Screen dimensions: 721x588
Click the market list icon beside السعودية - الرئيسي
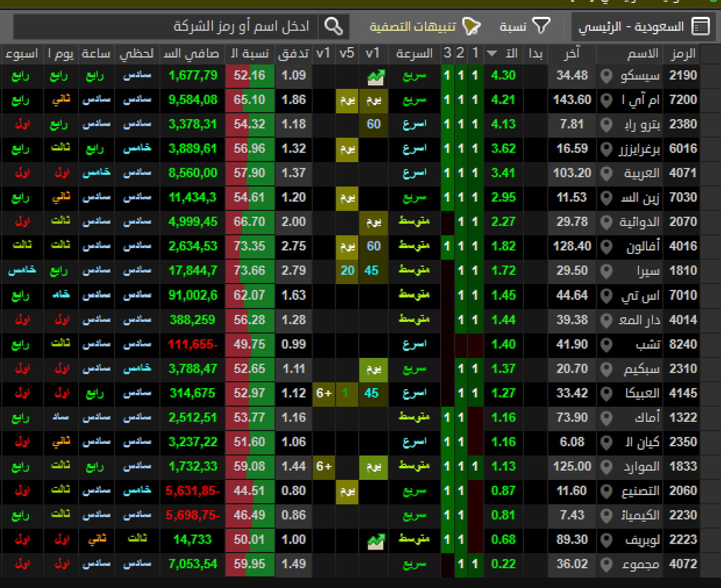[700, 26]
